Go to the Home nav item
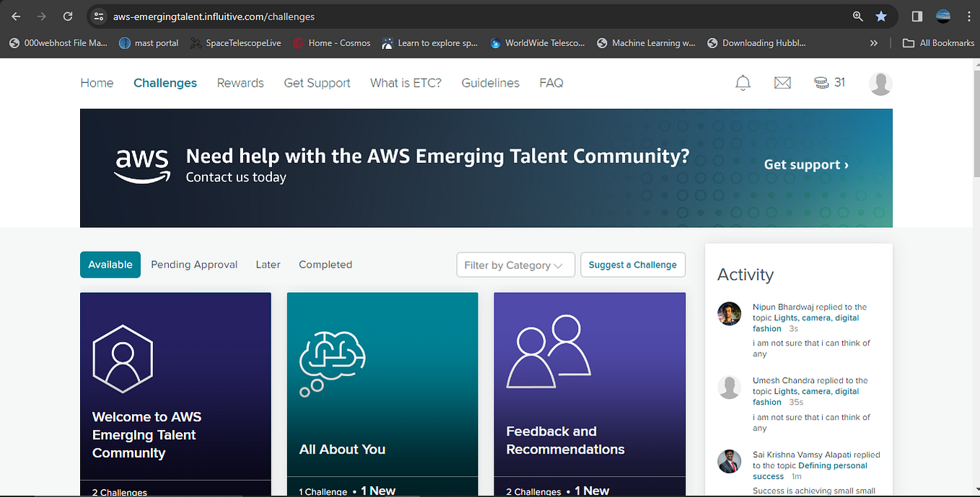This screenshot has width=980, height=497. coord(97,83)
